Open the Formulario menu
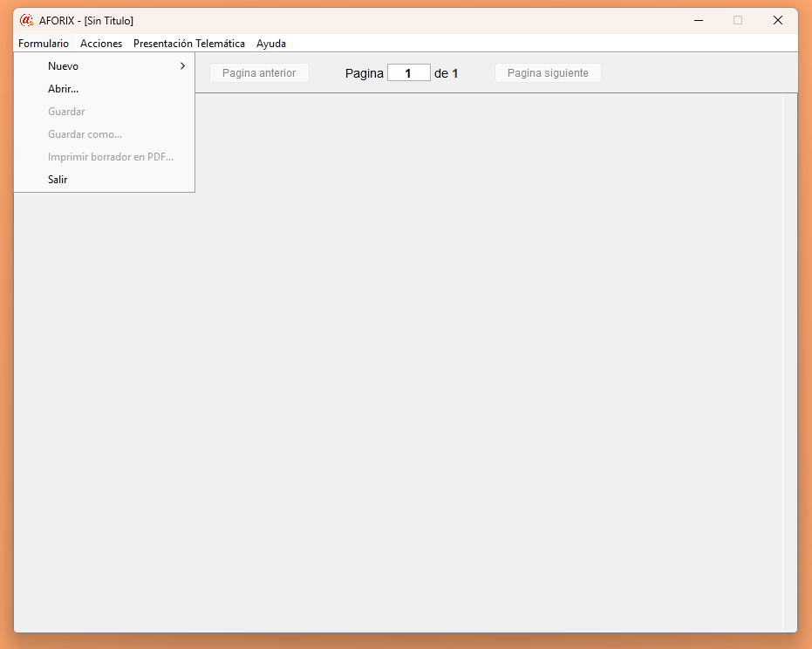This screenshot has height=649, width=812. coord(44,44)
